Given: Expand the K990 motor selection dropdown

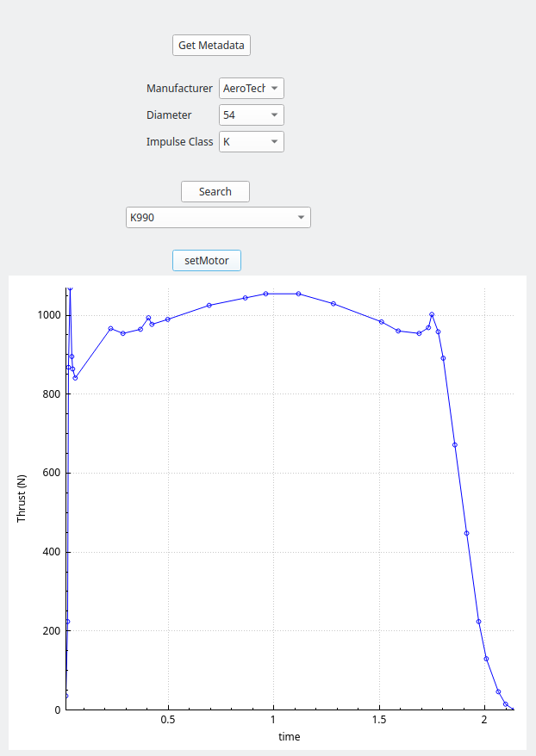Looking at the screenshot, I should pos(218,218).
